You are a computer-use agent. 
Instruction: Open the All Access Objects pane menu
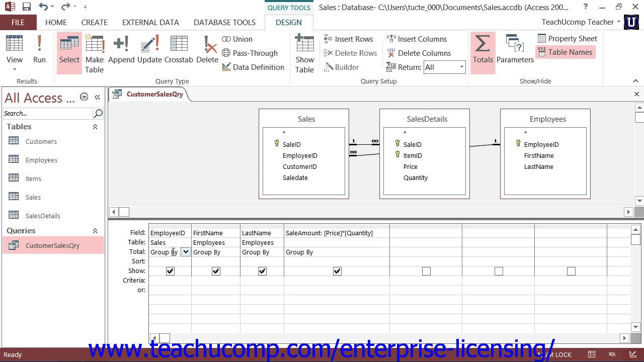pyautogui.click(x=84, y=97)
